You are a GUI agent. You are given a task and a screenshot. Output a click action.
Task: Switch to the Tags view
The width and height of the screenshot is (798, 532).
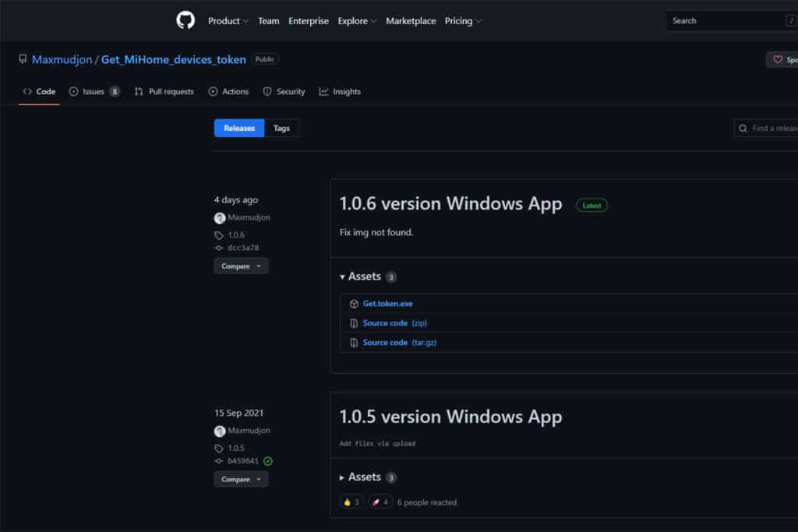[x=281, y=129]
